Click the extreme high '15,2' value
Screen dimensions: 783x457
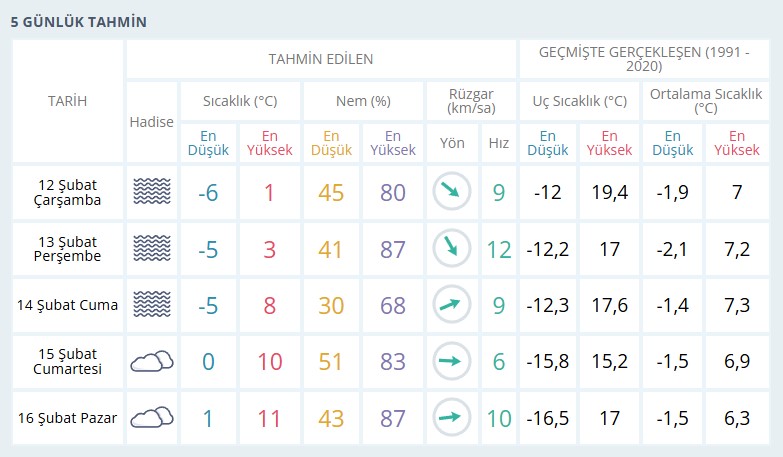click(610, 361)
